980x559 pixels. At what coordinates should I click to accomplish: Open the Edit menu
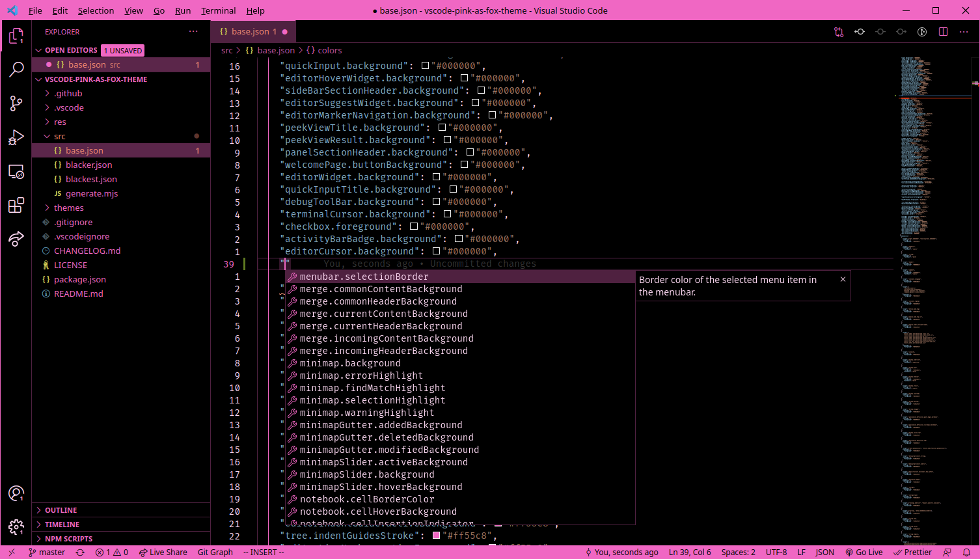pyautogui.click(x=60, y=10)
